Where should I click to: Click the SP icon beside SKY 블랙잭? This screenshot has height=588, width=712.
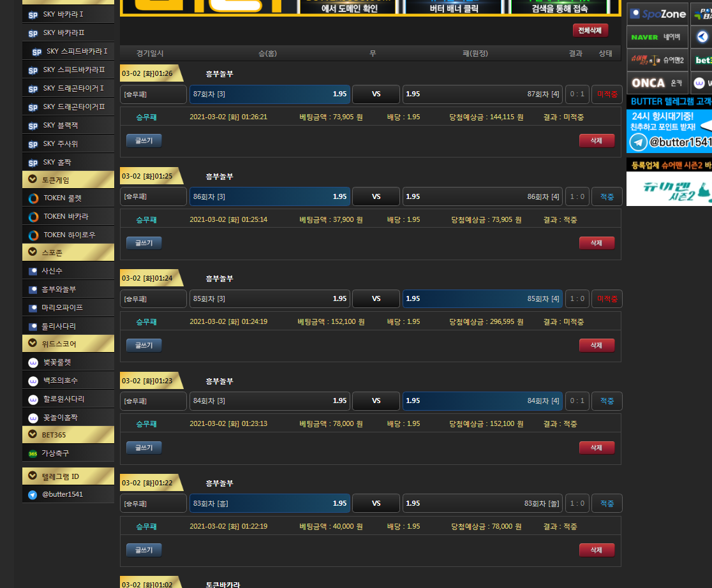(33, 126)
